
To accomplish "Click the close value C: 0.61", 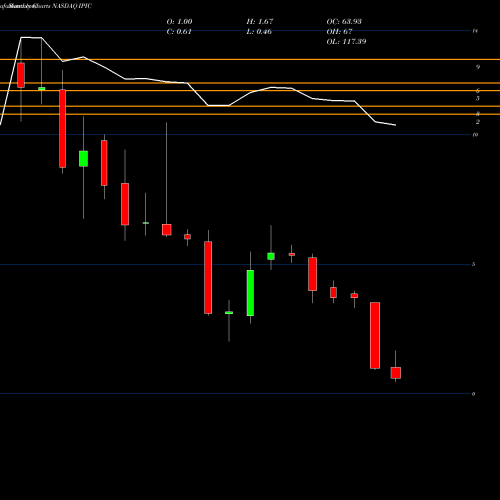I will click(179, 32).
